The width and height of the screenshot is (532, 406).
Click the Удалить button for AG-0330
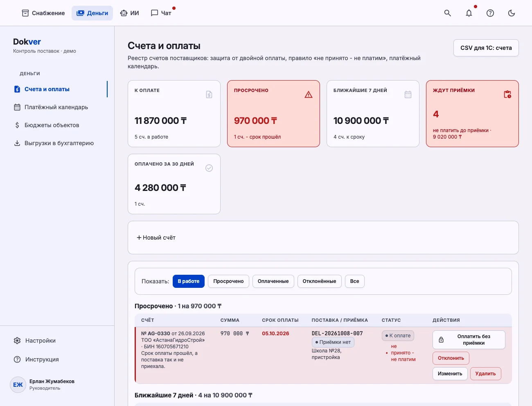pyautogui.click(x=486, y=374)
